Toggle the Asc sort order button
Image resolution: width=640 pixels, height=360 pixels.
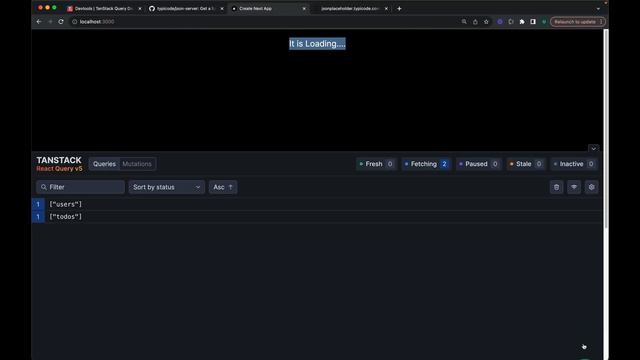coord(223,187)
